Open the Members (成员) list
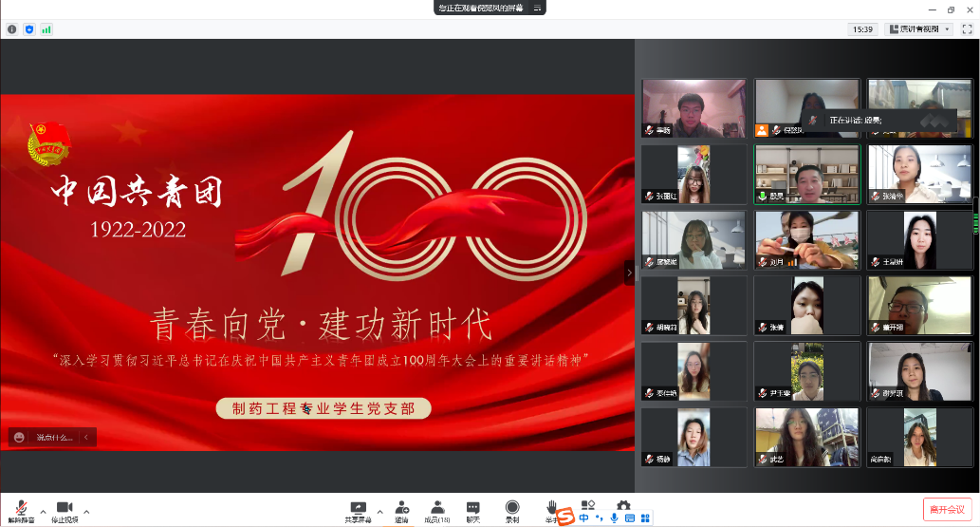Image resolution: width=980 pixels, height=527 pixels. click(437, 510)
